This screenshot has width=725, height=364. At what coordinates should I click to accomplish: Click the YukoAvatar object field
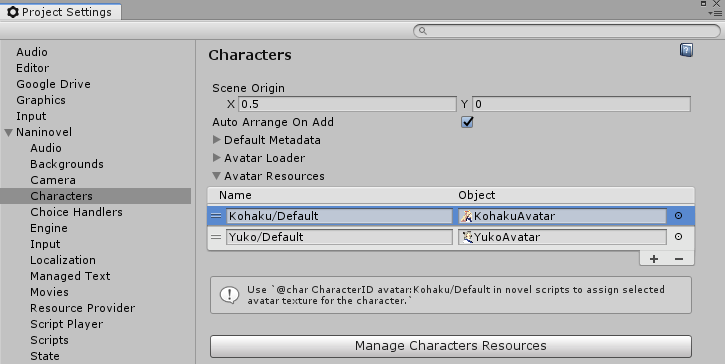pyautogui.click(x=562, y=237)
